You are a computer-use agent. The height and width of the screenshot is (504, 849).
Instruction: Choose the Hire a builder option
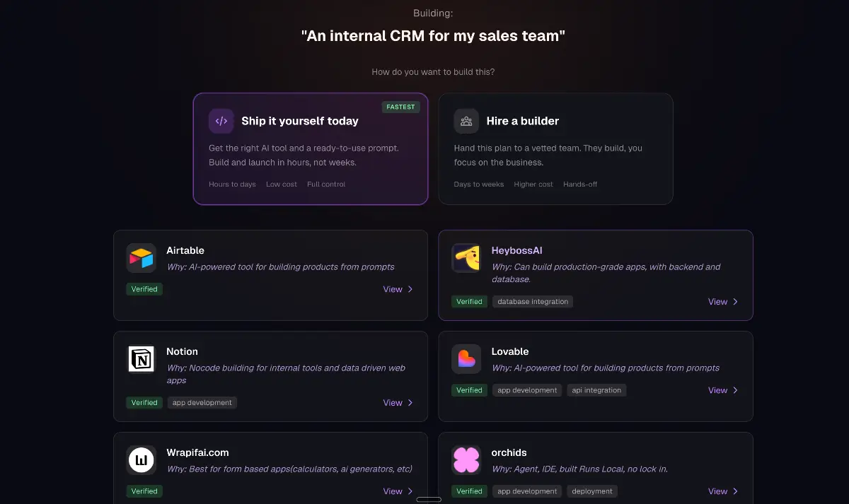tap(555, 149)
